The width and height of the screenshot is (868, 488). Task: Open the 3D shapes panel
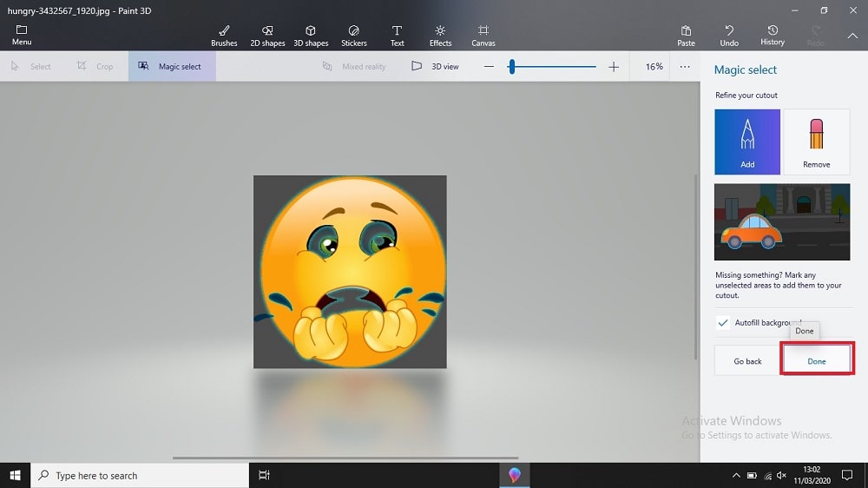click(x=311, y=36)
